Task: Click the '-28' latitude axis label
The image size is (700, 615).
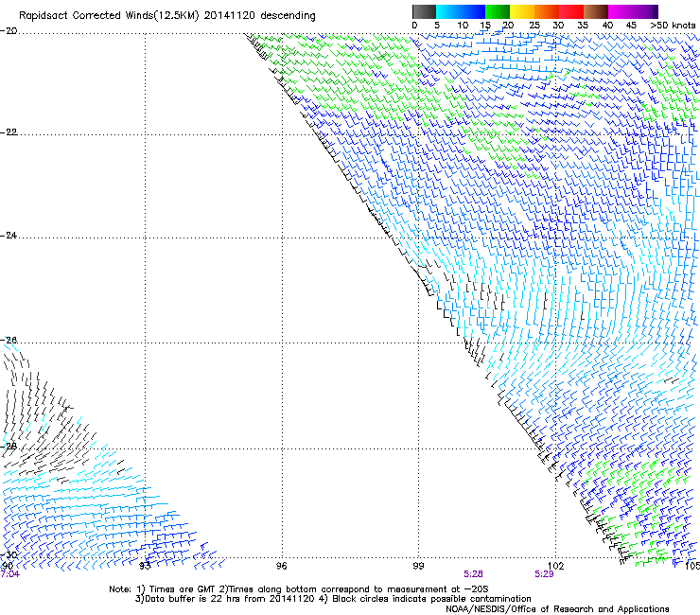Action: 9,447
